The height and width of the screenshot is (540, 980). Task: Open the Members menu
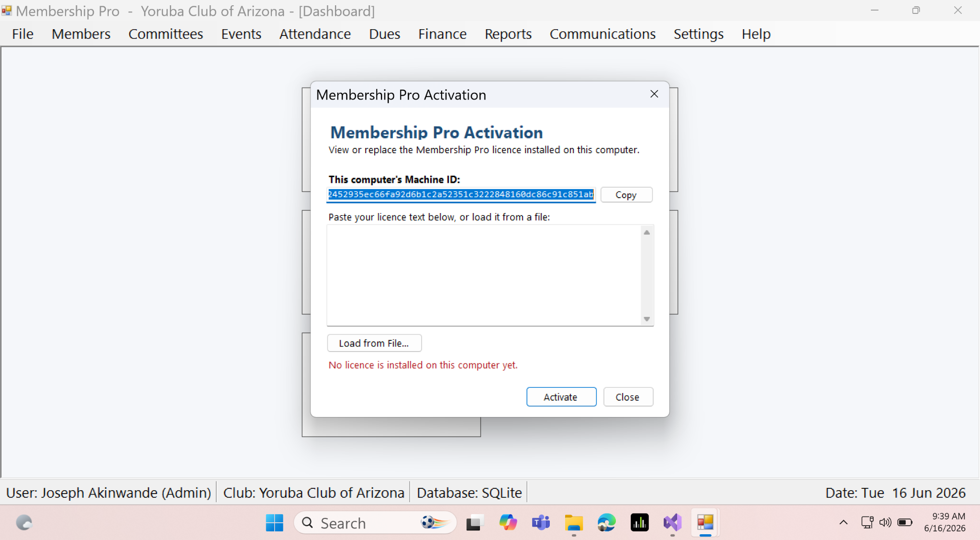point(81,34)
